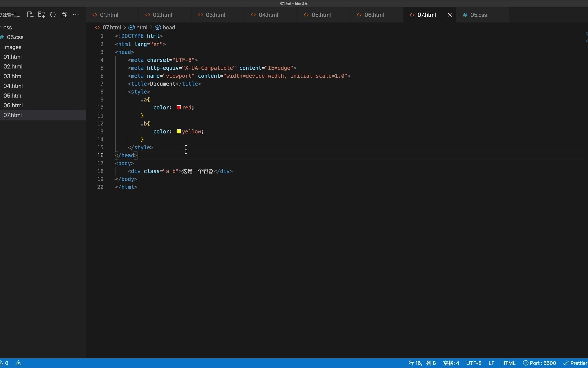Click the head breadcrumb segment
The width and height of the screenshot is (588, 368).
[169, 27]
